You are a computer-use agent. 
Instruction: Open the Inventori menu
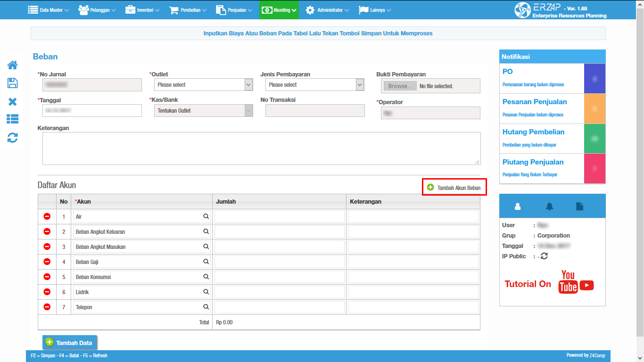pyautogui.click(x=142, y=10)
